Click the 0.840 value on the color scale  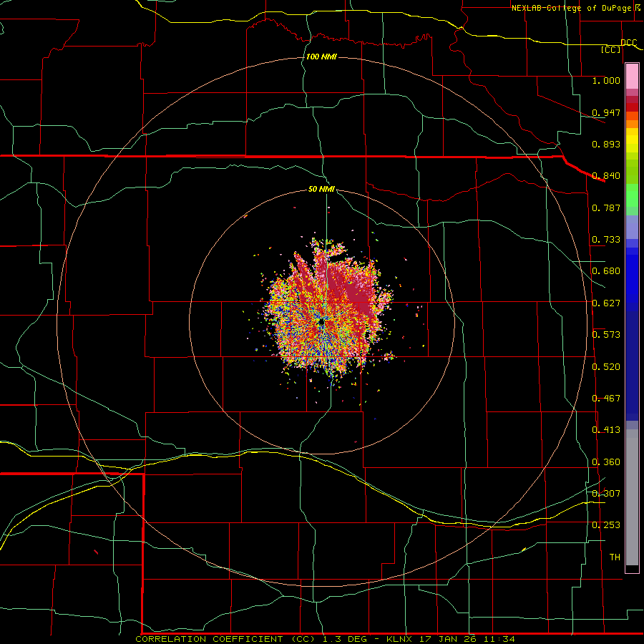click(x=606, y=176)
